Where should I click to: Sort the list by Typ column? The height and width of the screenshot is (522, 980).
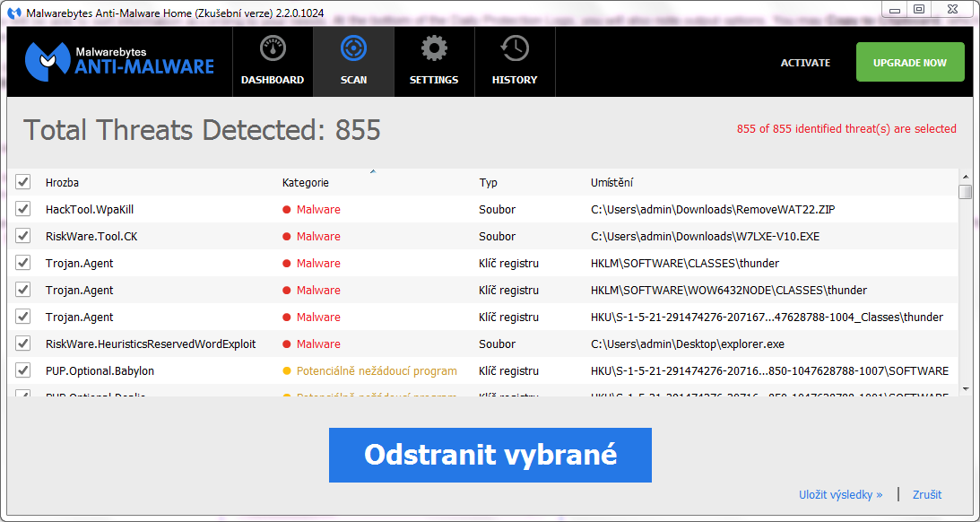488,183
